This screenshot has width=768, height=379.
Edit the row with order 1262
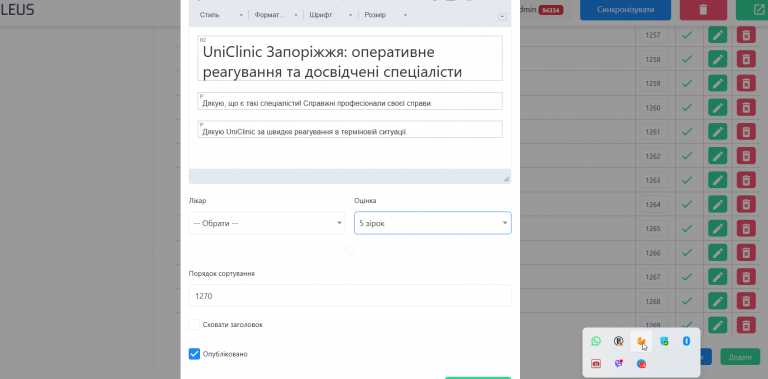(718, 156)
